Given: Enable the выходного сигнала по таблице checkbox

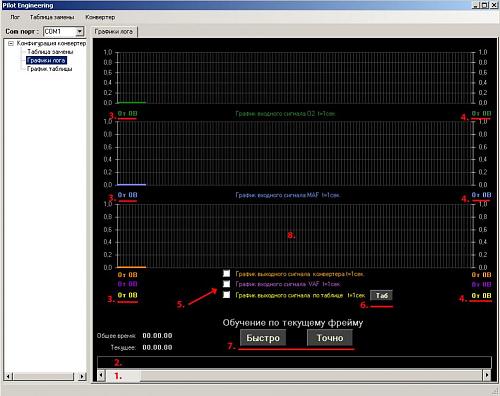Looking at the screenshot, I should pyautogui.click(x=227, y=295).
